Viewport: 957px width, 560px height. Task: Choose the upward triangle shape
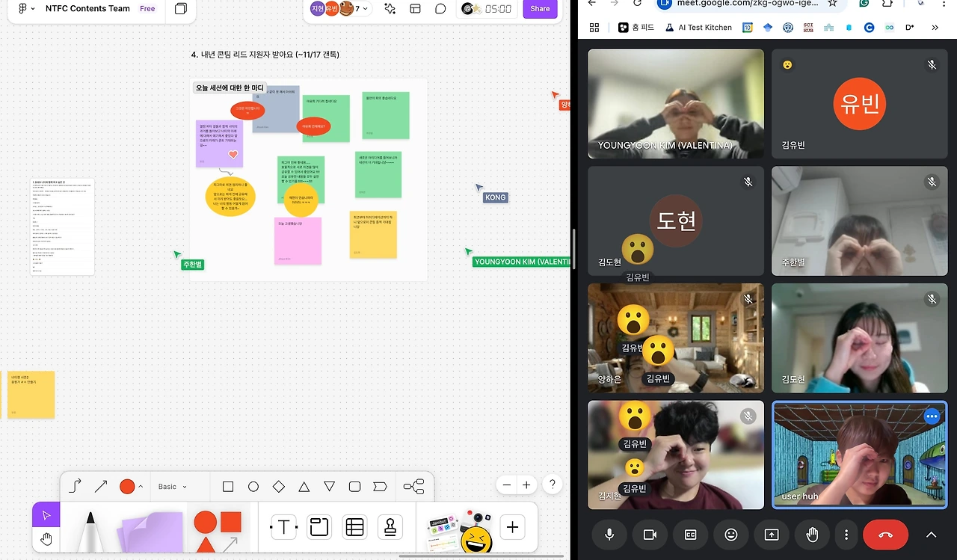304,487
